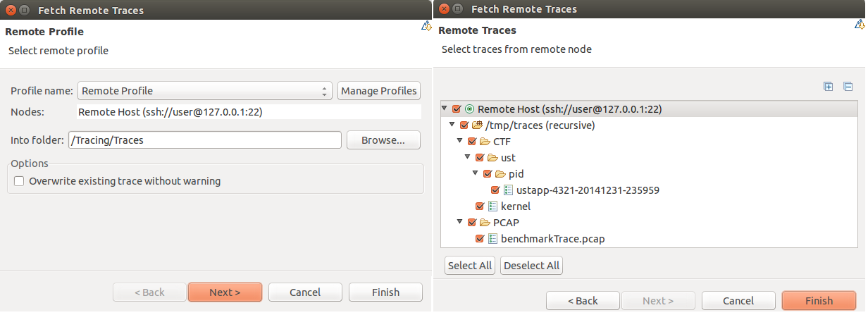This screenshot has height=315, width=868.
Task: Uncheck the CTF folder checkbox
Action: pyautogui.click(x=472, y=142)
